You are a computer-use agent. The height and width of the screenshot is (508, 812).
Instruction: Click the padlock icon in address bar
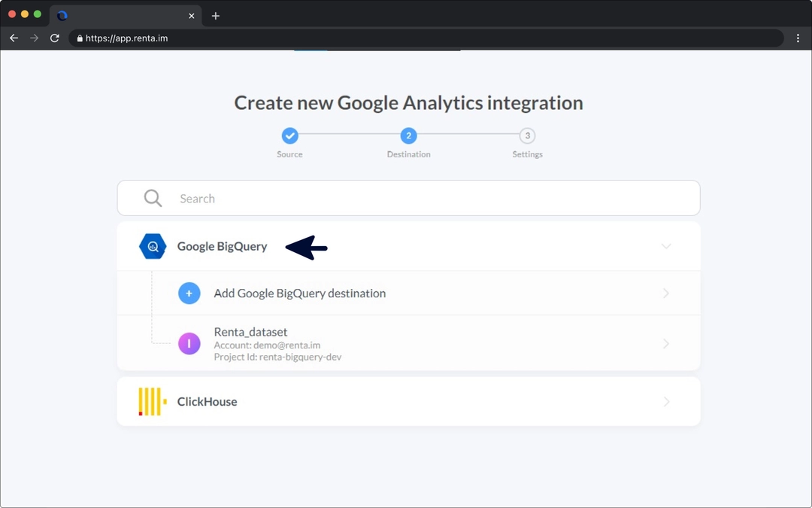tap(80, 38)
